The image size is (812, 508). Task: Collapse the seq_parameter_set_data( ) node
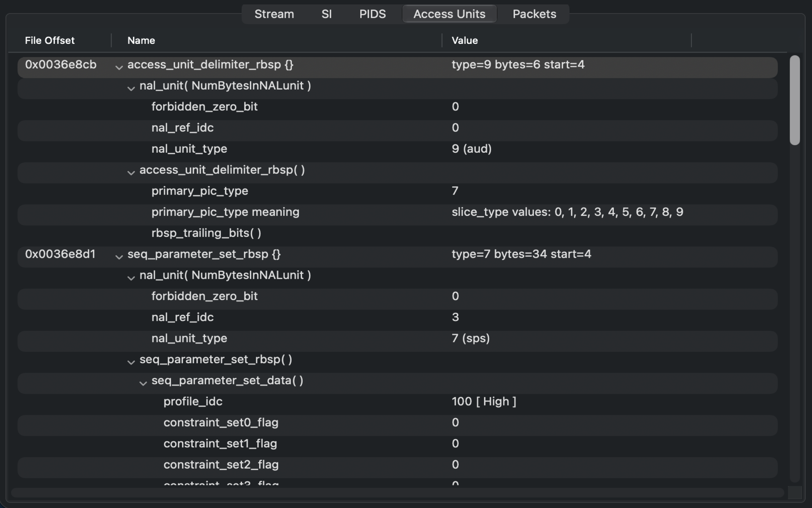pos(143,383)
